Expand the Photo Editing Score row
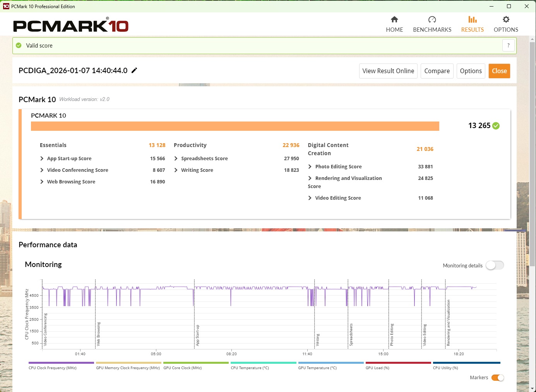Screen dimensions: 536x392 click(310, 167)
